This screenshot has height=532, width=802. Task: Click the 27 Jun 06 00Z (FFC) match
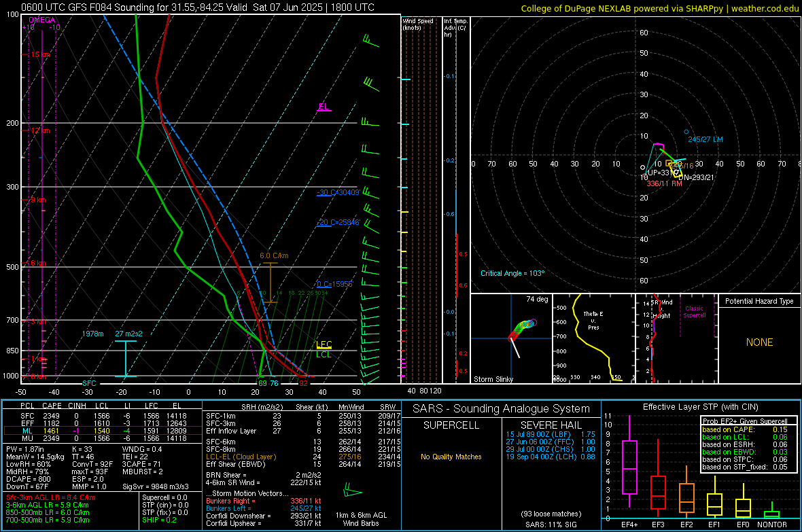click(551, 442)
